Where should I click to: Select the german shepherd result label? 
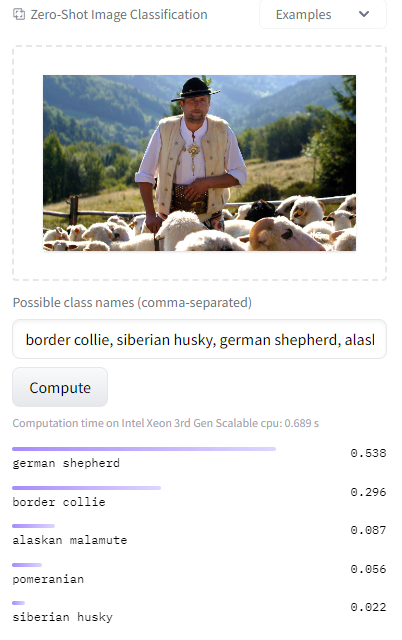(x=66, y=463)
